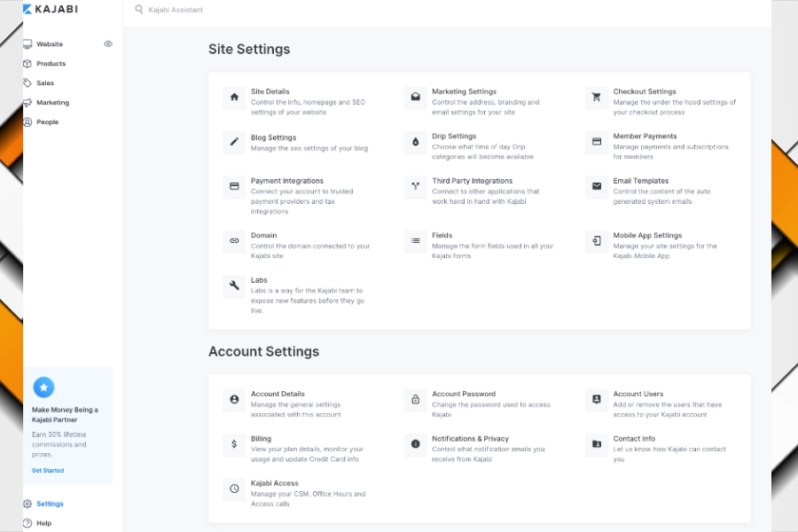The image size is (798, 532).
Task: Click the Payment Integrations card icon
Action: click(234, 187)
